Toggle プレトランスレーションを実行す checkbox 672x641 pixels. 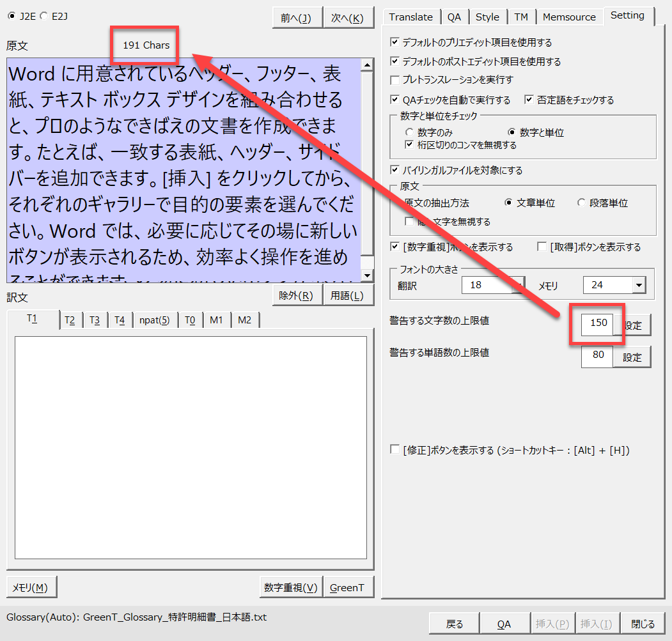coord(395,80)
